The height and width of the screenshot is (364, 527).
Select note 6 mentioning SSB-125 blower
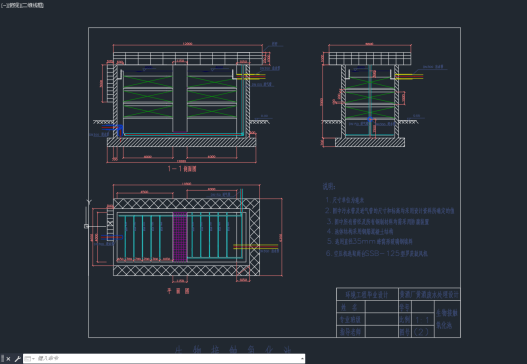(x=376, y=253)
